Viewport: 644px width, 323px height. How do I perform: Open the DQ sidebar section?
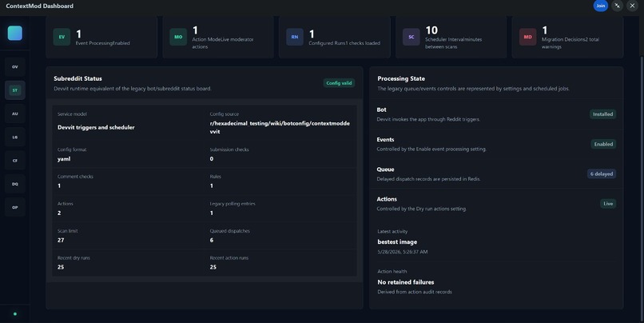coord(15,184)
